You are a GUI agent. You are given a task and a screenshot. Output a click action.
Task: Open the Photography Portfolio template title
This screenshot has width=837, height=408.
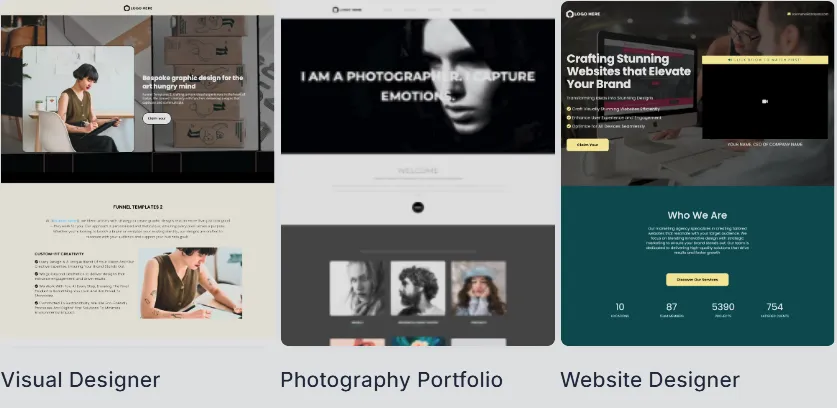391,380
